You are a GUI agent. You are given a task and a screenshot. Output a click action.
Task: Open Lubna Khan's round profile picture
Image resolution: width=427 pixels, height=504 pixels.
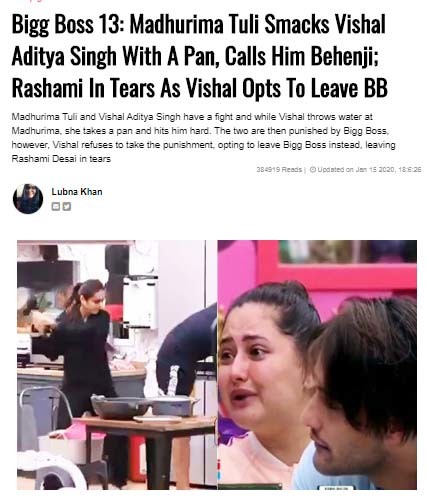28,199
